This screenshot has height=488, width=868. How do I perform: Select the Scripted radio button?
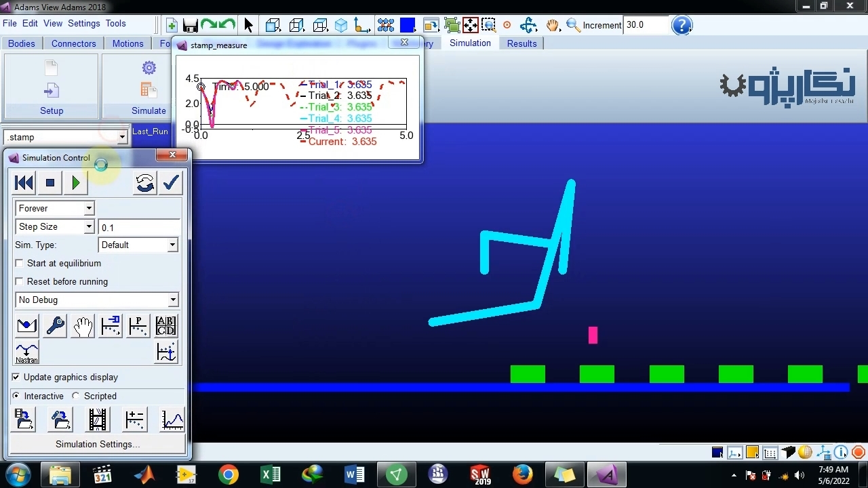pyautogui.click(x=76, y=396)
